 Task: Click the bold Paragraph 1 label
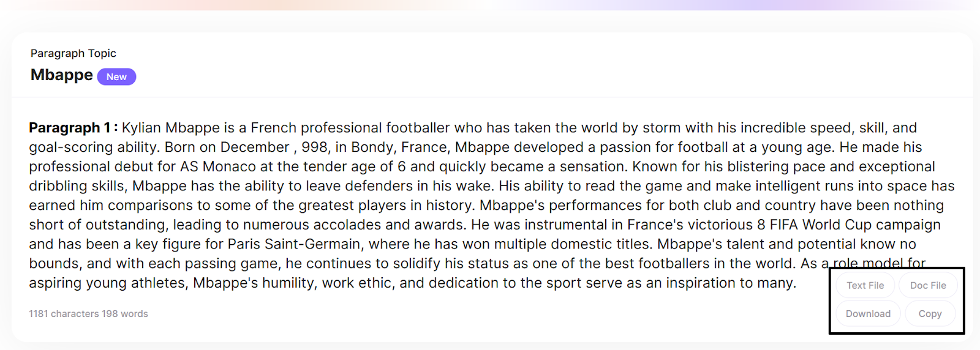click(73, 127)
